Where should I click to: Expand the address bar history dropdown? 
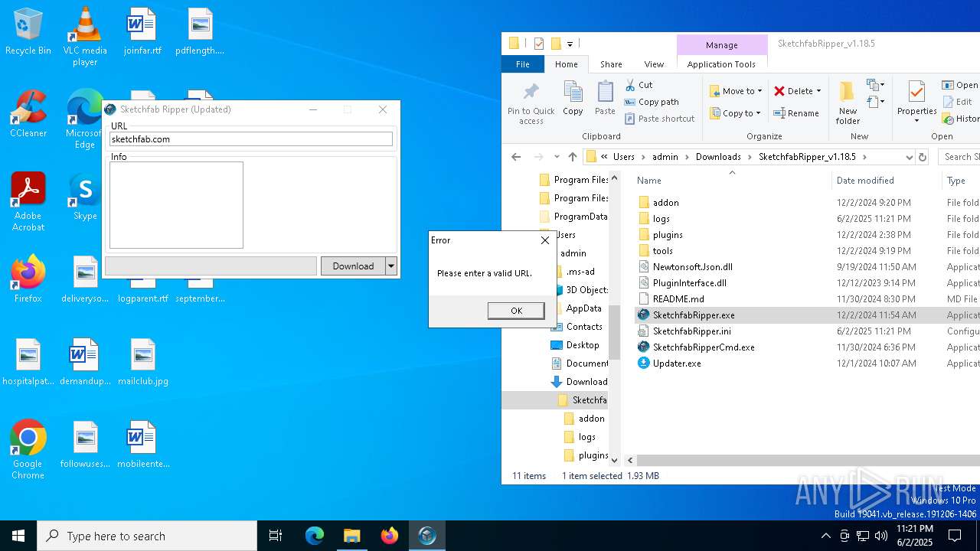(909, 157)
